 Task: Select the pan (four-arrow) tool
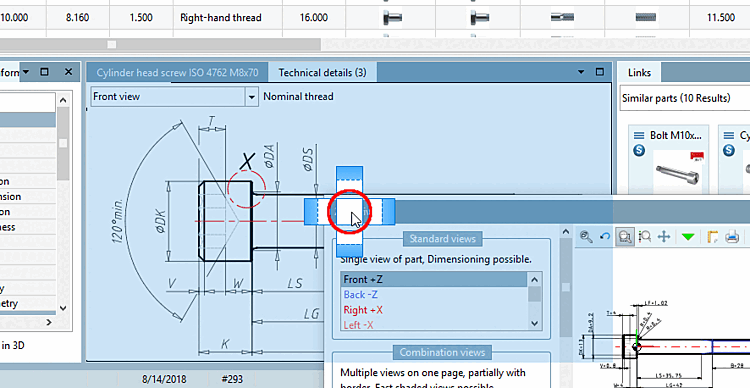[664, 236]
